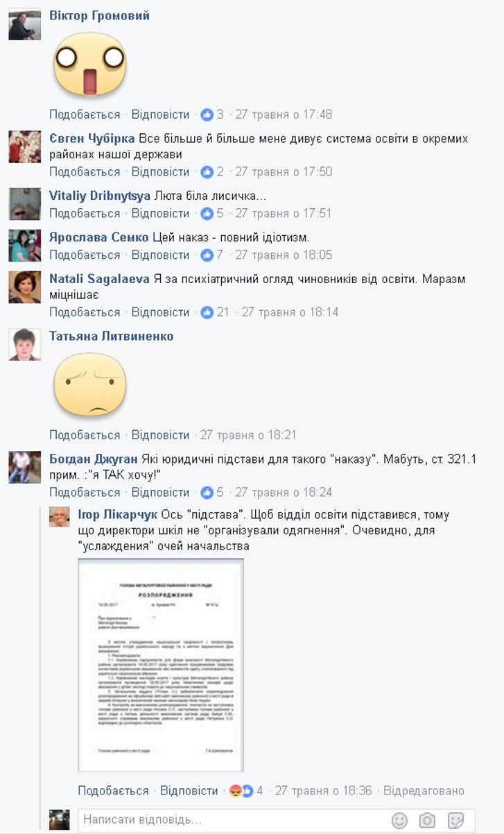Click the sad emoji sticker by Татьяна Литвиненко
Screen dimensions: 504x834
coord(90,384)
